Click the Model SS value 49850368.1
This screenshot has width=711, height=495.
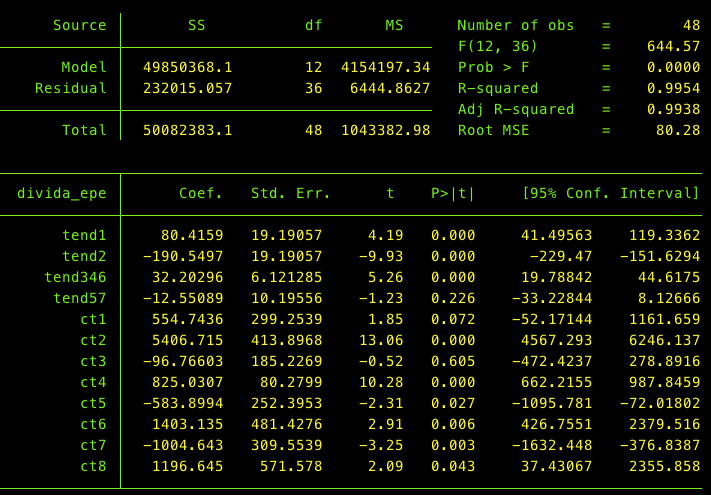click(187, 68)
